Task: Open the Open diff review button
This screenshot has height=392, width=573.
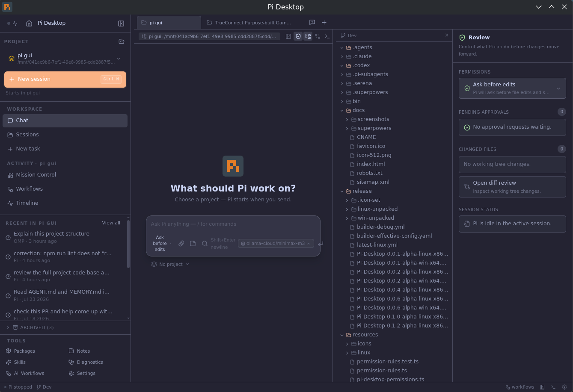Action: coord(512,187)
